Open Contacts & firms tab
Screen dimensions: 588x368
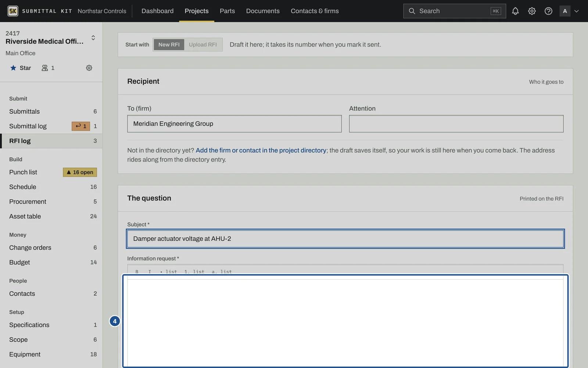pos(315,11)
